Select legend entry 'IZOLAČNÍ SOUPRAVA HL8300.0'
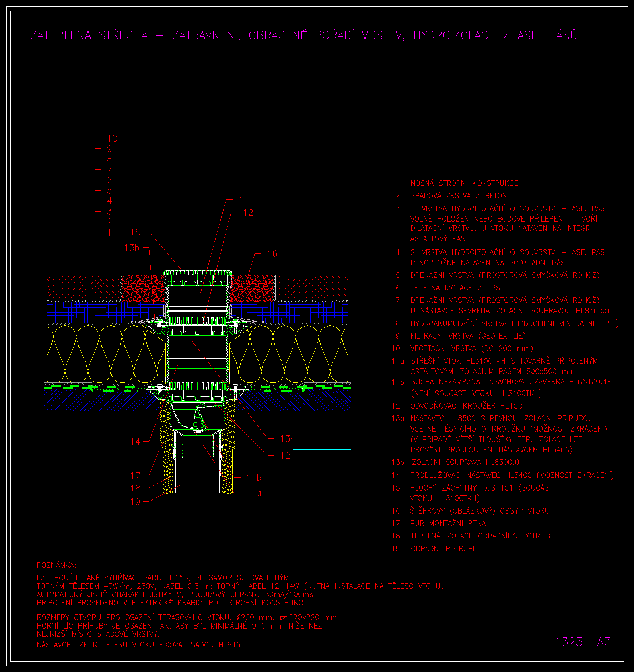The width and height of the screenshot is (634, 672). point(465,462)
